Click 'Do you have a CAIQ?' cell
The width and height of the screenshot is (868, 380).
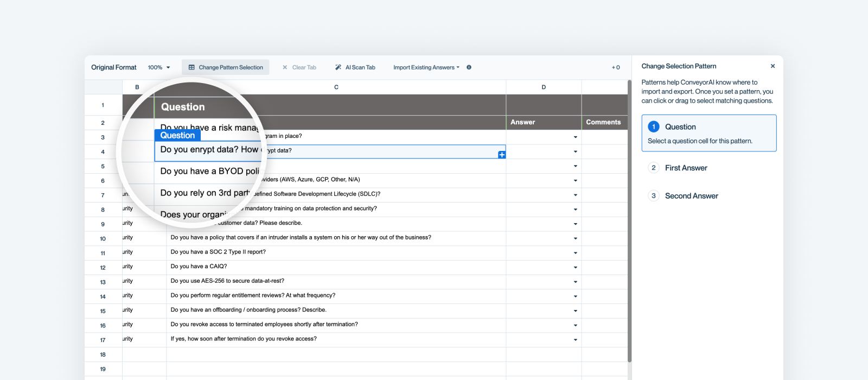pos(336,267)
